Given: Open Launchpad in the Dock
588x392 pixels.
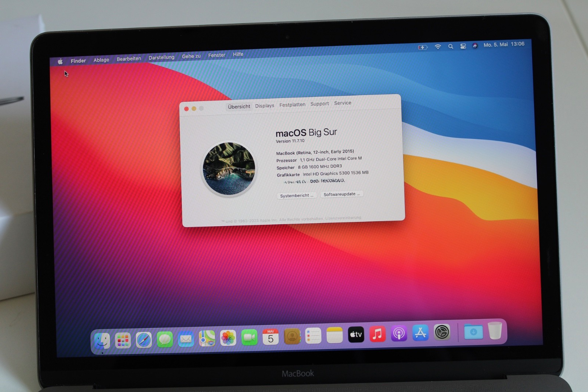Looking at the screenshot, I should point(123,340).
